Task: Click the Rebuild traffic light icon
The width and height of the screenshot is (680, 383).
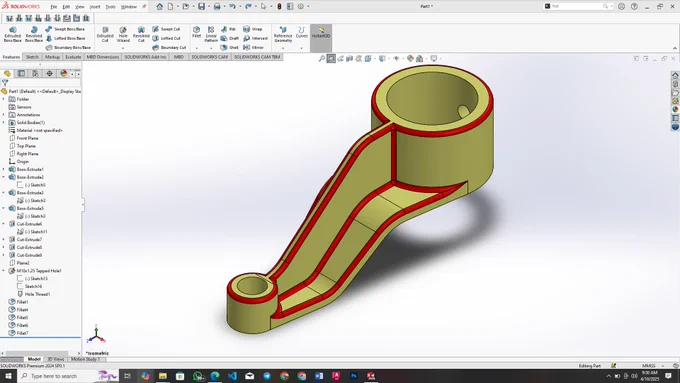Action: (279, 7)
